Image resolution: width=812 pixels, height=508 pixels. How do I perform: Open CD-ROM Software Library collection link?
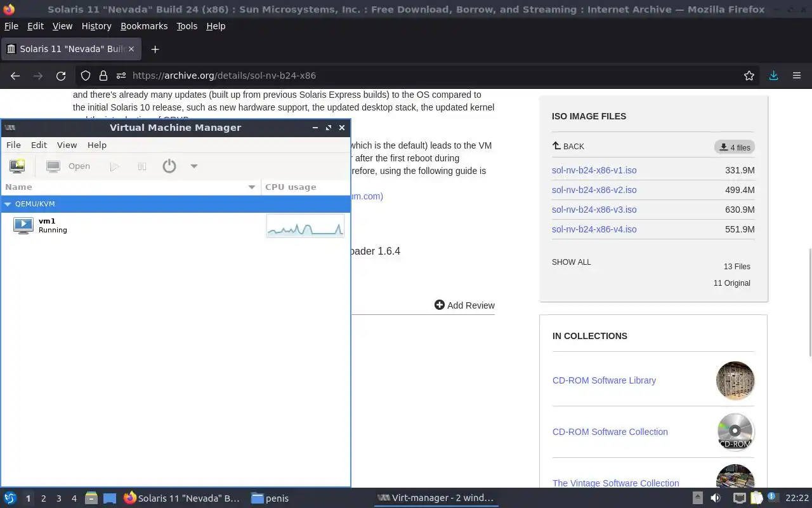(604, 380)
